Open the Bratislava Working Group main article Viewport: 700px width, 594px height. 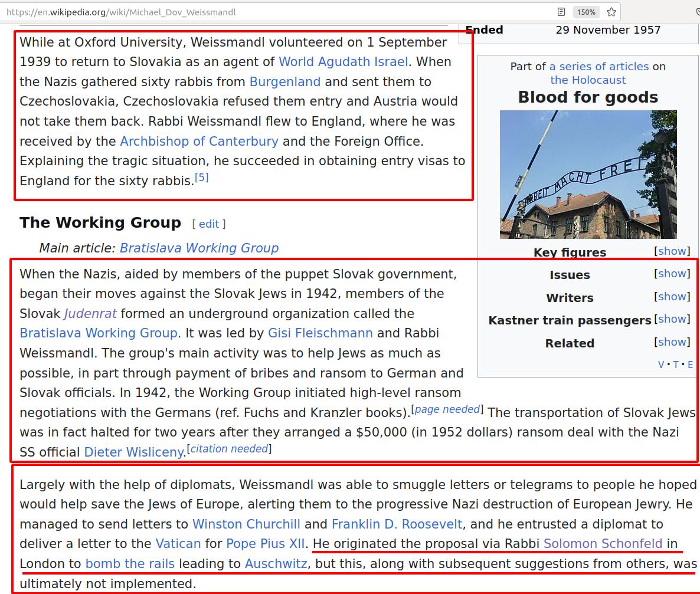tap(199, 248)
